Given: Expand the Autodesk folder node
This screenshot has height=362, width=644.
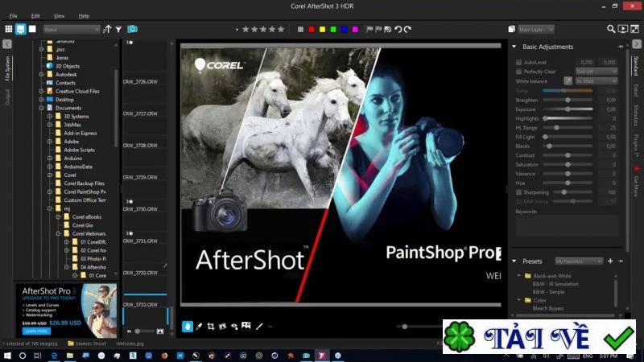Looking at the screenshot, I should [42, 74].
